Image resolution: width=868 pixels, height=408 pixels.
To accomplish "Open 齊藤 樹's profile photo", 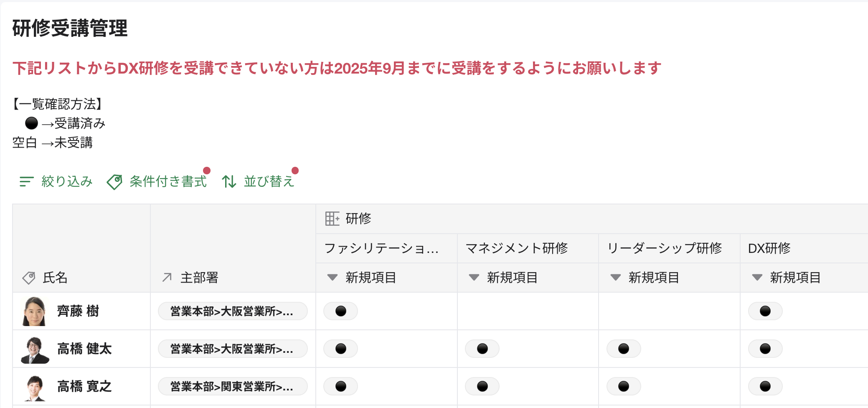I will (x=34, y=311).
